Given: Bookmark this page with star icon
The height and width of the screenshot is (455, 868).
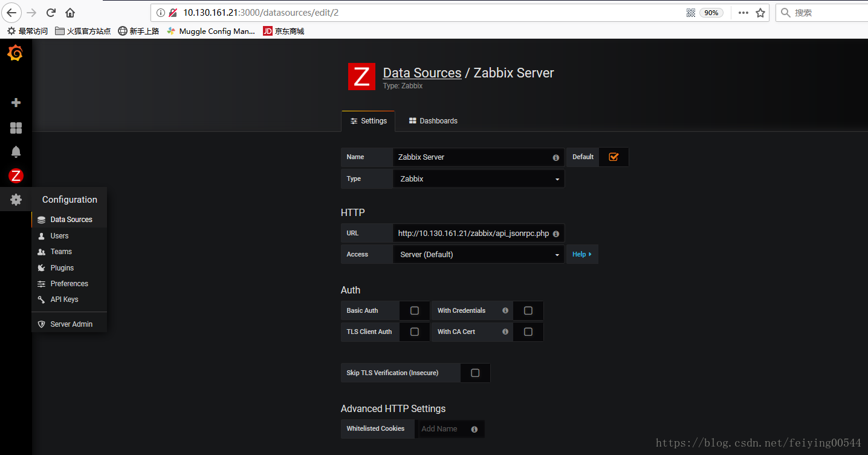Looking at the screenshot, I should click(760, 12).
